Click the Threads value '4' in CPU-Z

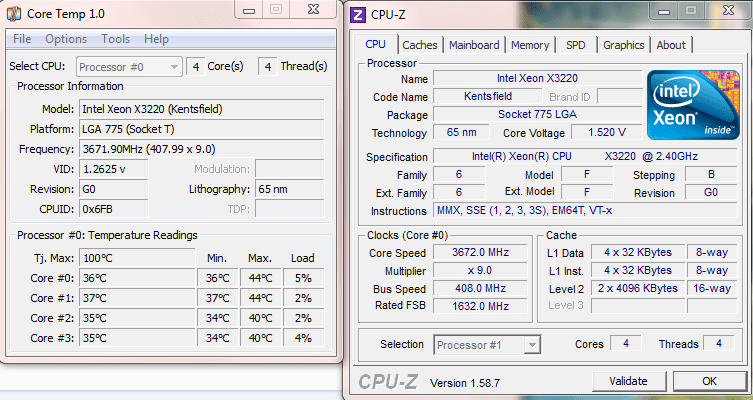[718, 343]
